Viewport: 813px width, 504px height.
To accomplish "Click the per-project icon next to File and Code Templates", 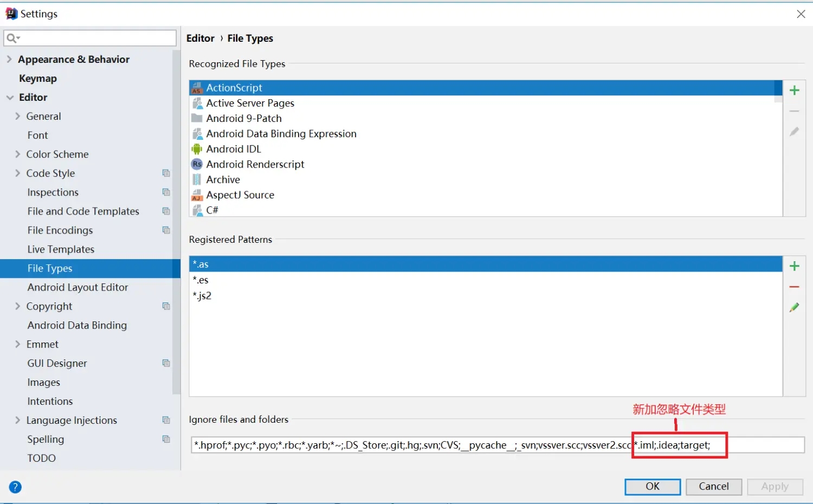I will pos(166,211).
